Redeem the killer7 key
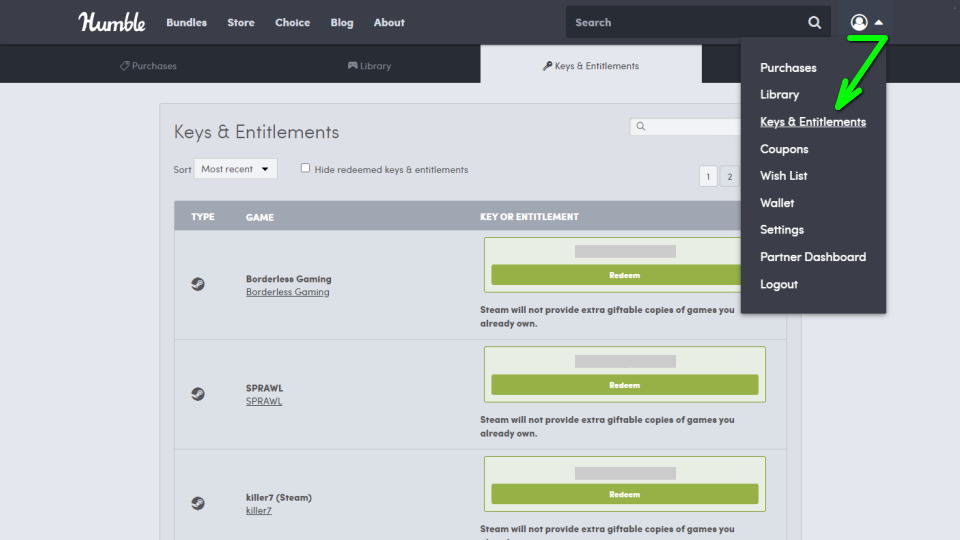This screenshot has height=540, width=960. 624,494
